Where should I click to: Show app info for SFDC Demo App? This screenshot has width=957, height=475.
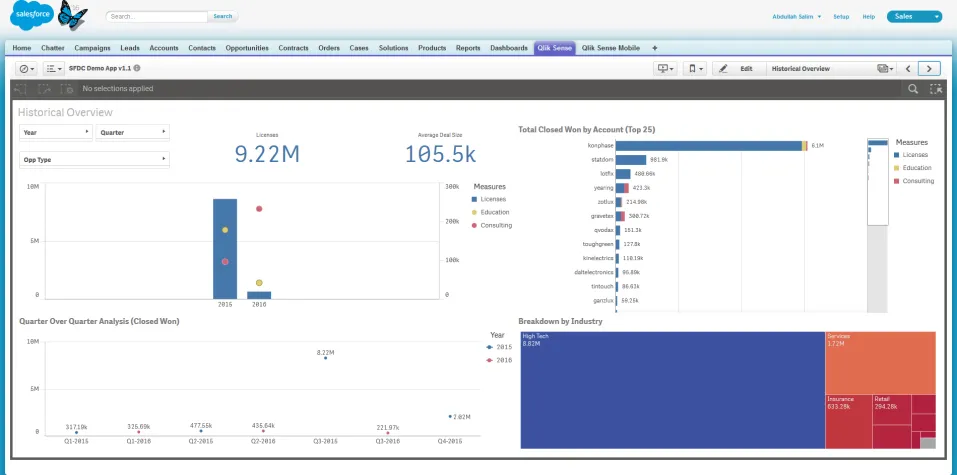(137, 68)
